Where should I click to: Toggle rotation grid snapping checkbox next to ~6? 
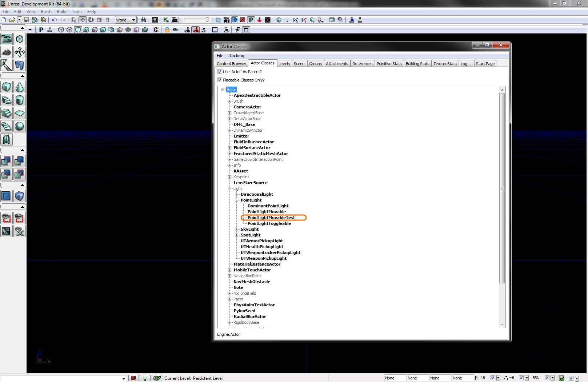pyautogui.click(x=521, y=378)
